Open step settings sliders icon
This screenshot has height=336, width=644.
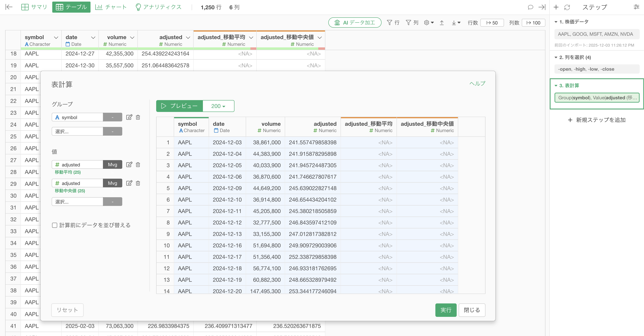(x=636, y=7)
